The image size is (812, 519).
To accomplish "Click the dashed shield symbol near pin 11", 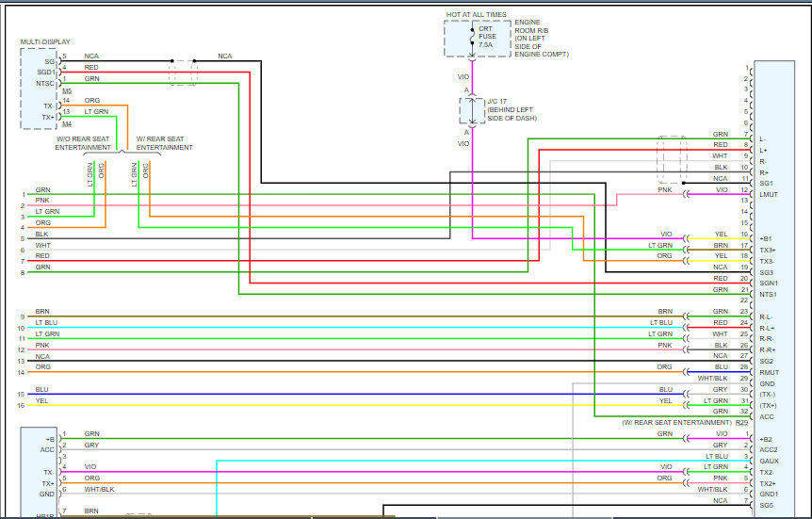I will click(x=673, y=160).
